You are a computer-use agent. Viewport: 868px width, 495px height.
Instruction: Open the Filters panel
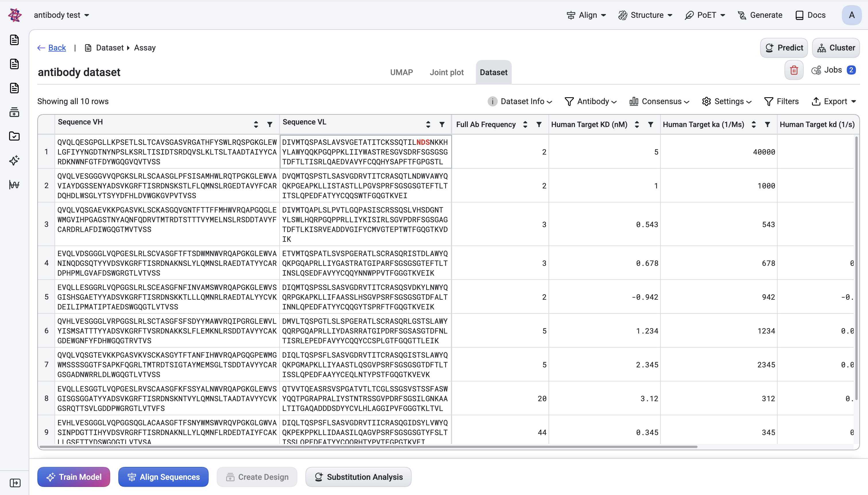(x=782, y=101)
